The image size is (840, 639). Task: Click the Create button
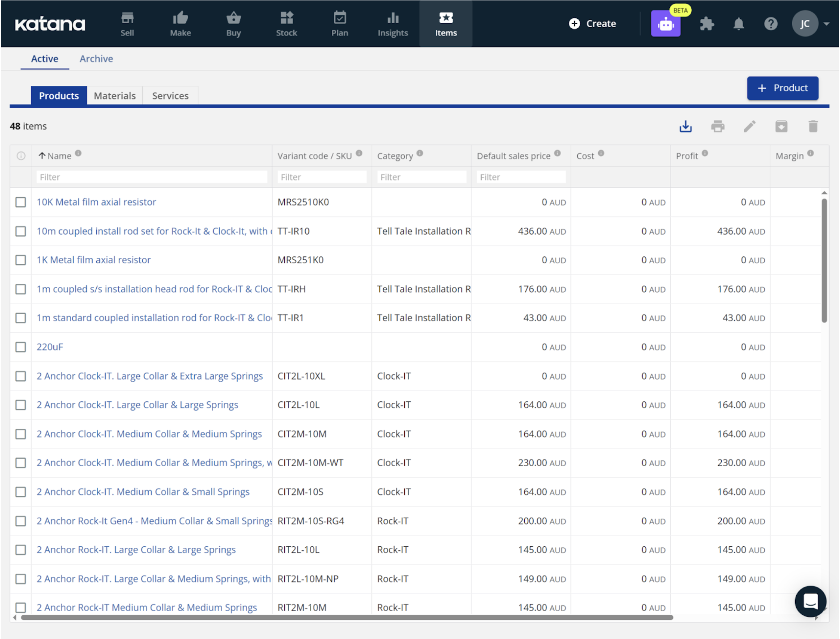coord(592,24)
